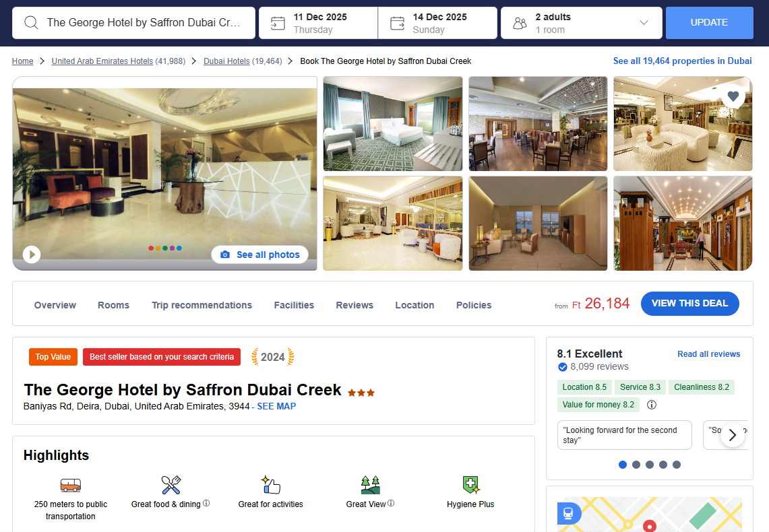The height and width of the screenshot is (532, 769).
Task: Select the last review carousel dot
Action: click(x=676, y=465)
